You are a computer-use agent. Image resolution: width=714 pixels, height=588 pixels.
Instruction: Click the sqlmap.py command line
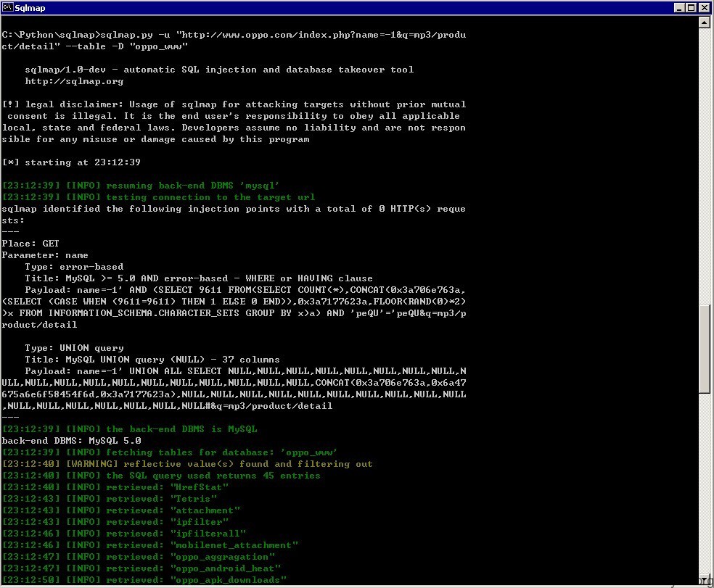coord(234,41)
